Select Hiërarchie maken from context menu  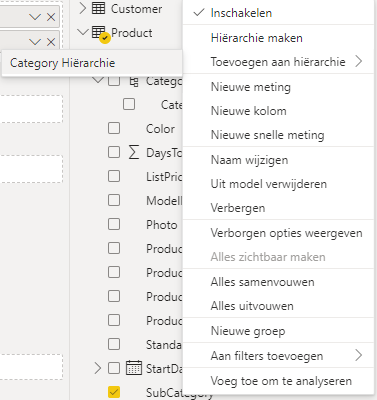click(257, 38)
